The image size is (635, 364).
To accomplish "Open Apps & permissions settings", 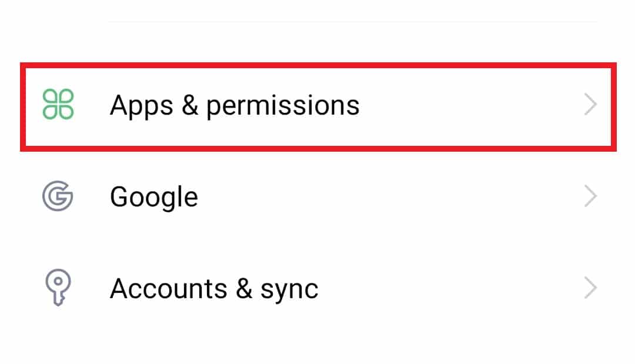I will coord(318,107).
